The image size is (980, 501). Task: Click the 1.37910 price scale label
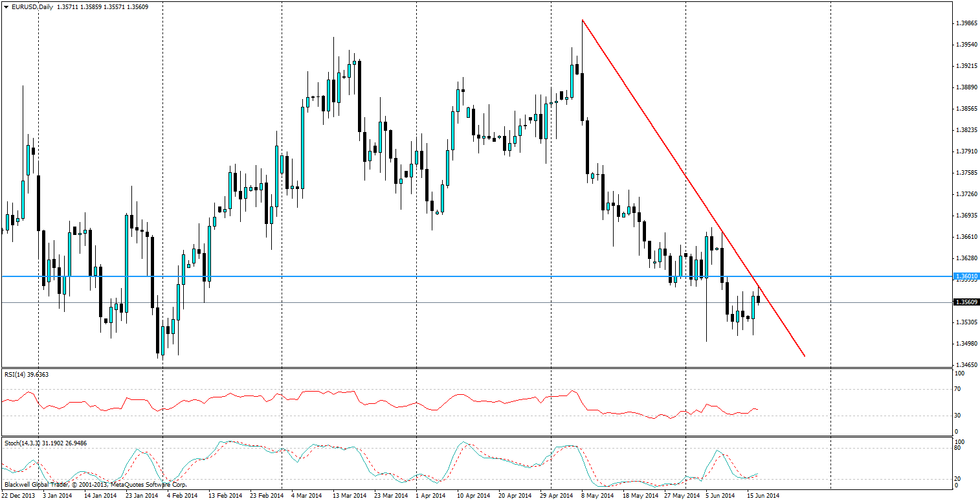point(966,151)
